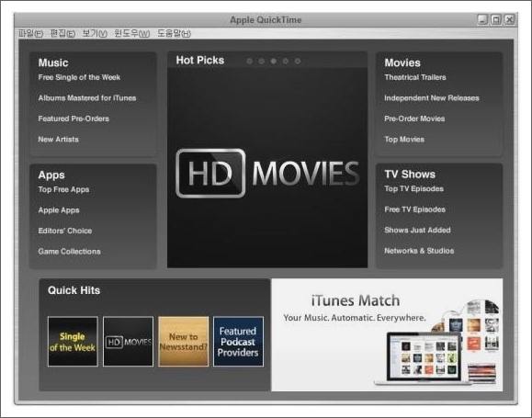Viewport: 532px width, 418px height.
Task: Go to Featured Pre-Orders
Action: point(74,119)
